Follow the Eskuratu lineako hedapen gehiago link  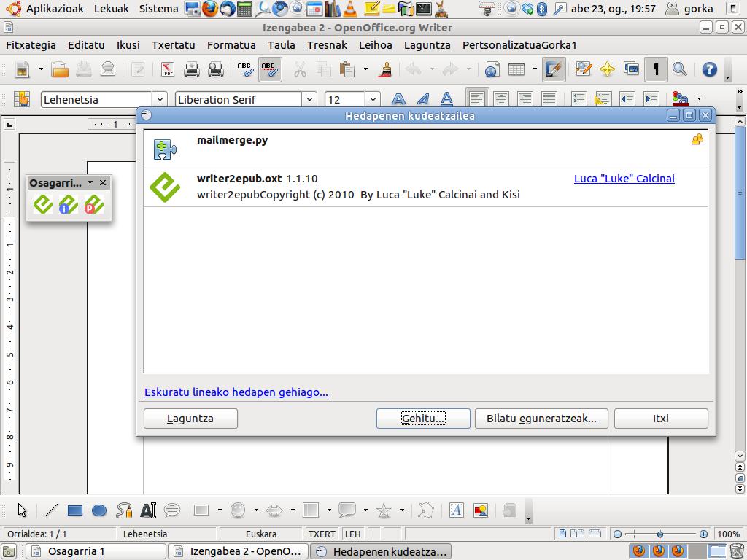pyautogui.click(x=236, y=392)
